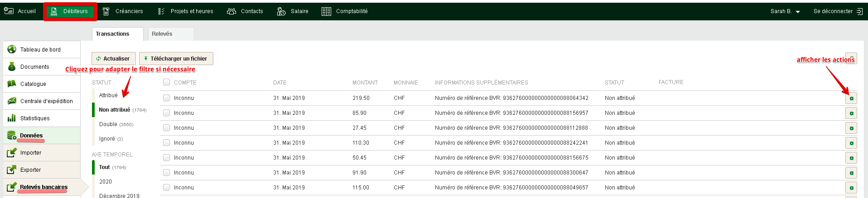Select Décembre 2019 time filter
This screenshot has height=198, width=868.
pos(119,195)
